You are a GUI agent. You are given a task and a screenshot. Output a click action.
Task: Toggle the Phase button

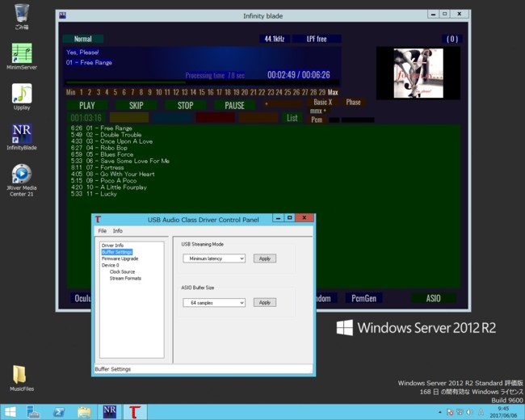click(353, 102)
